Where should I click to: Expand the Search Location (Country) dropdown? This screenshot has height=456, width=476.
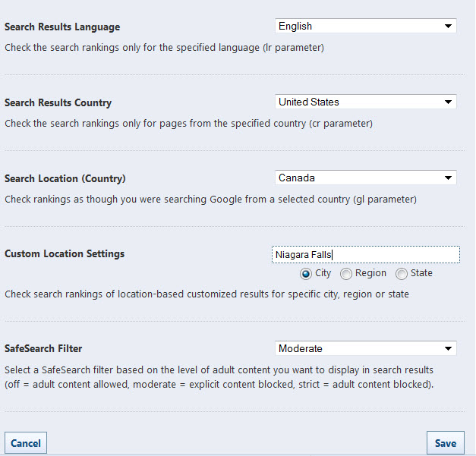pos(364,178)
